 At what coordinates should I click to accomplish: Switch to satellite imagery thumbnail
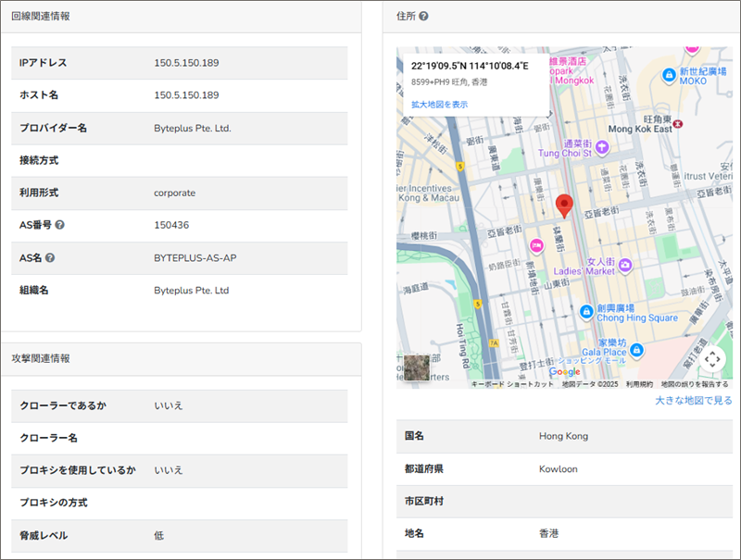(x=417, y=367)
